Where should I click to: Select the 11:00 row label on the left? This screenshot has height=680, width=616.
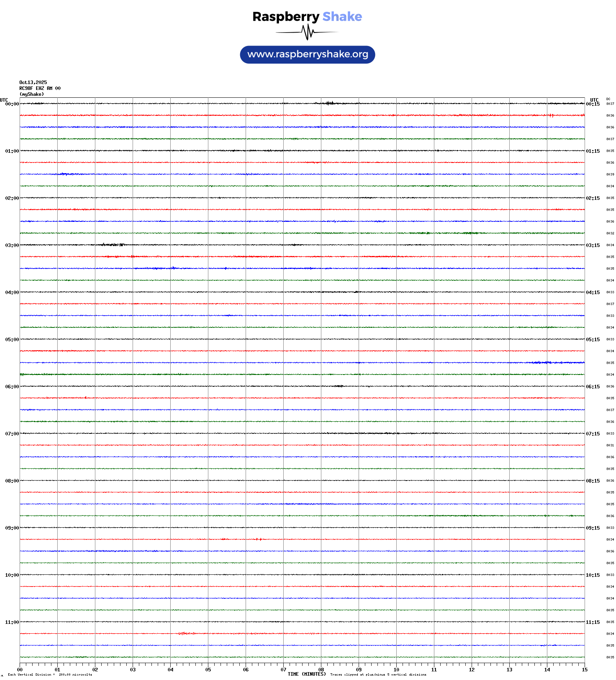[x=12, y=622]
